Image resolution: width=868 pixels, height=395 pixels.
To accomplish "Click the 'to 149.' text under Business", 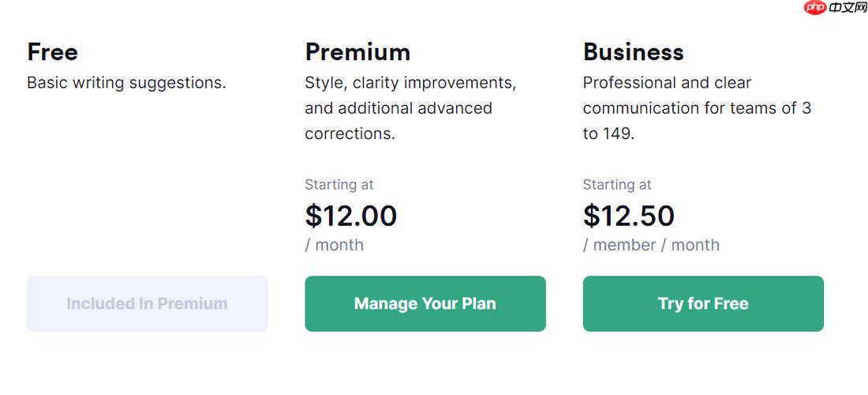I will pyautogui.click(x=608, y=134).
